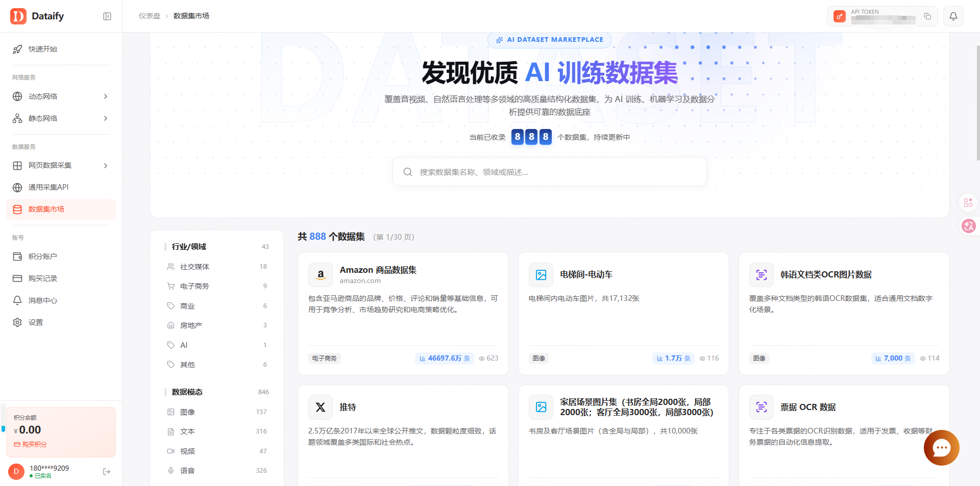Click the 7,000 条 count badge

(893, 359)
